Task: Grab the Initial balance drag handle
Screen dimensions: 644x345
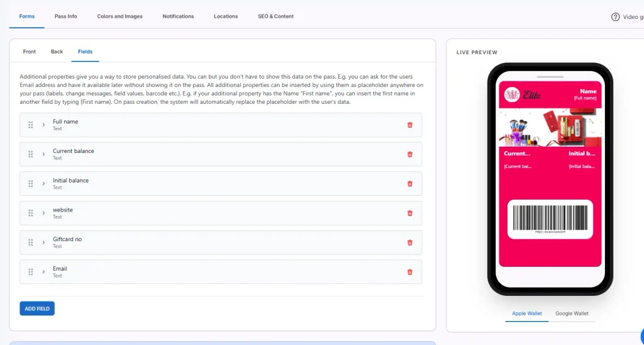Action: 30,184
